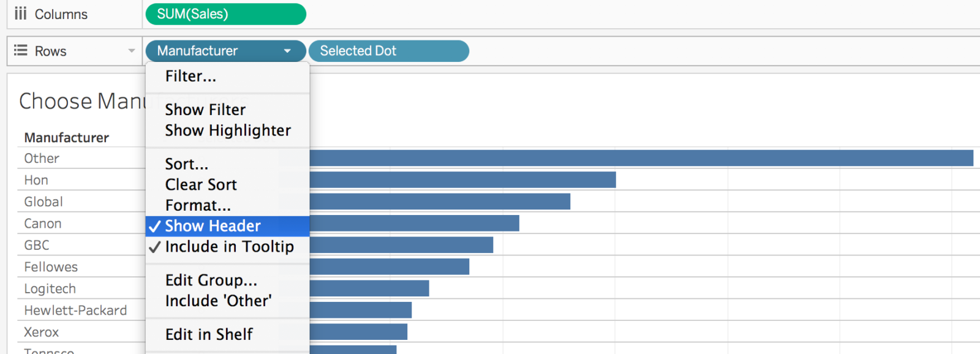980x354 pixels.
Task: Toggle Include in Tooltip checkmark
Action: point(229,247)
